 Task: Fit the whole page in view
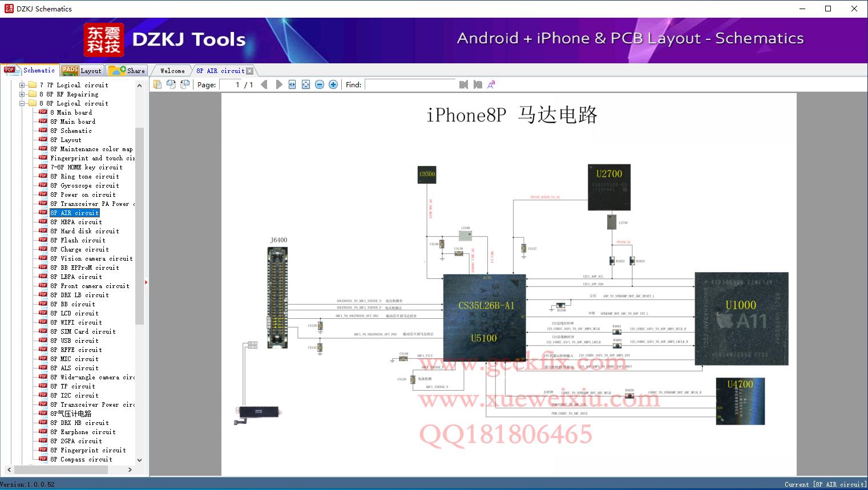pos(306,84)
